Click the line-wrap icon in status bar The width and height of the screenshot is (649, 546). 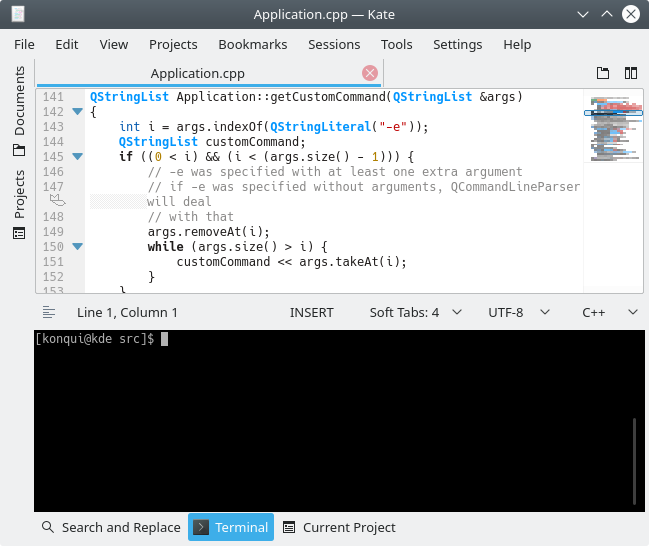(x=49, y=312)
